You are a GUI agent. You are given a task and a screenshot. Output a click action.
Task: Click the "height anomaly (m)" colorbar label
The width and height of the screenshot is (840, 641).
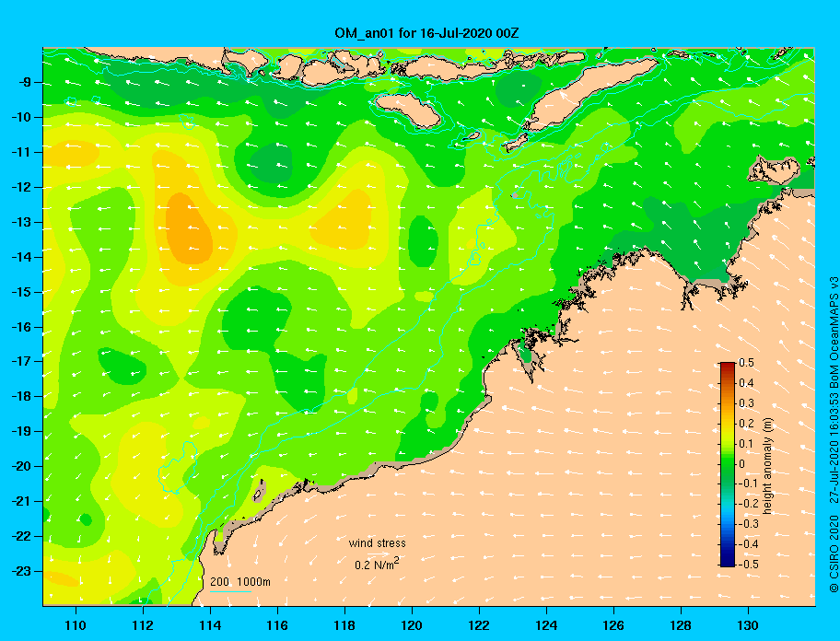click(x=767, y=468)
